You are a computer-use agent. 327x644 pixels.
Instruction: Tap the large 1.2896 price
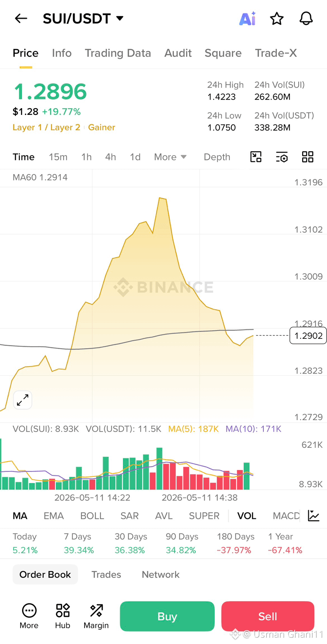(50, 92)
